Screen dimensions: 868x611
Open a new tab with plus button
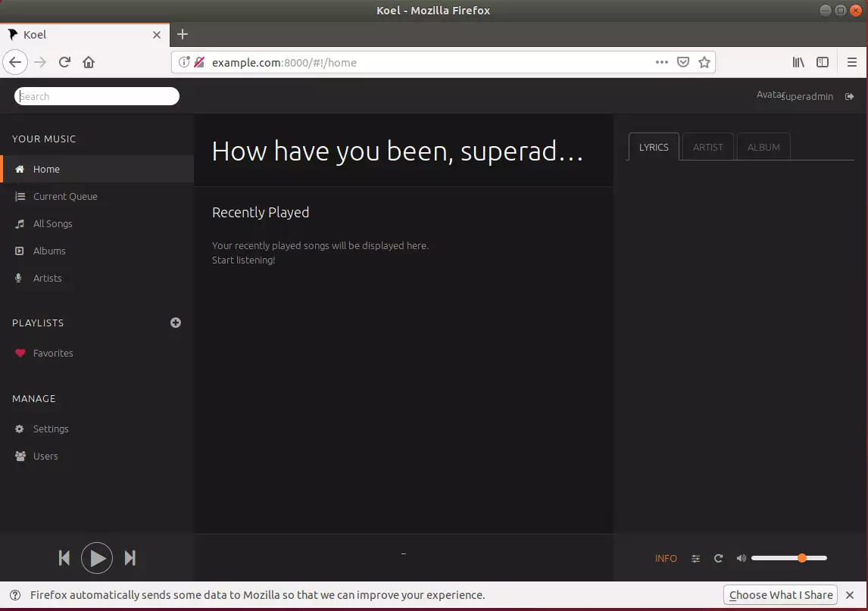(183, 34)
